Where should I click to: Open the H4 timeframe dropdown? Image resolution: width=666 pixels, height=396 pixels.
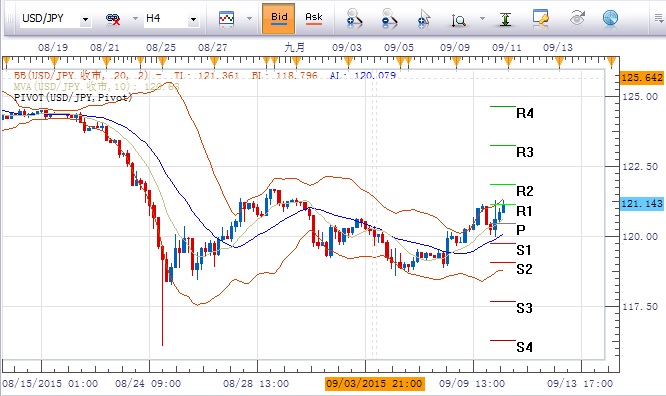(193, 19)
